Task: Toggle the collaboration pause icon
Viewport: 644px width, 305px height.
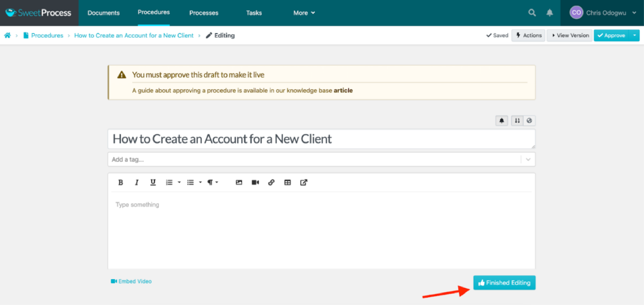Action: [517, 120]
